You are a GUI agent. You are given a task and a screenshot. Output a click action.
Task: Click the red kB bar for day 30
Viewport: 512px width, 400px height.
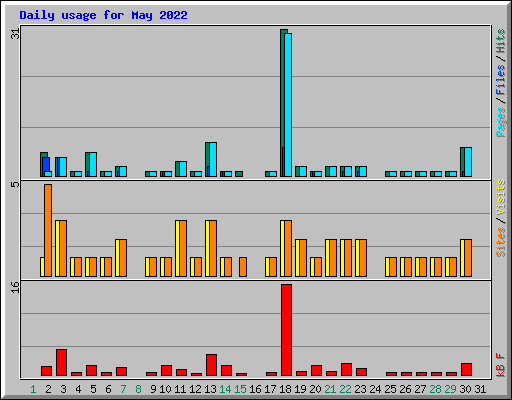click(466, 370)
